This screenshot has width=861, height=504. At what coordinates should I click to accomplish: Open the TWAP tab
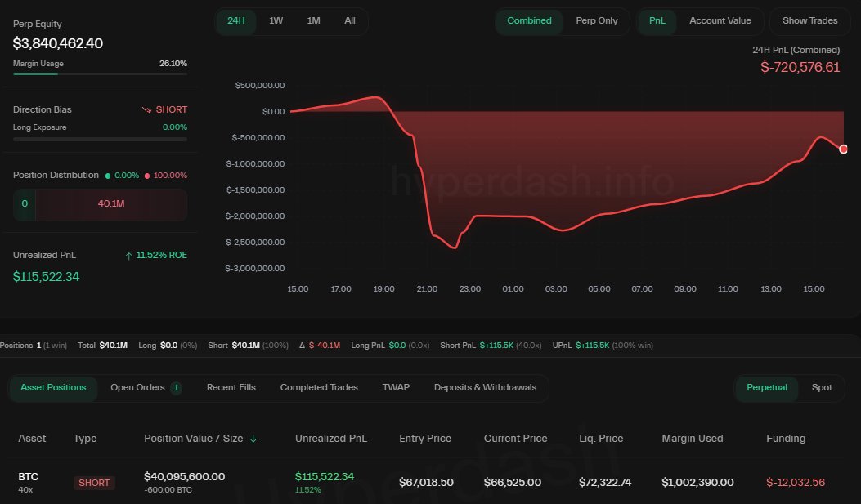coord(396,387)
